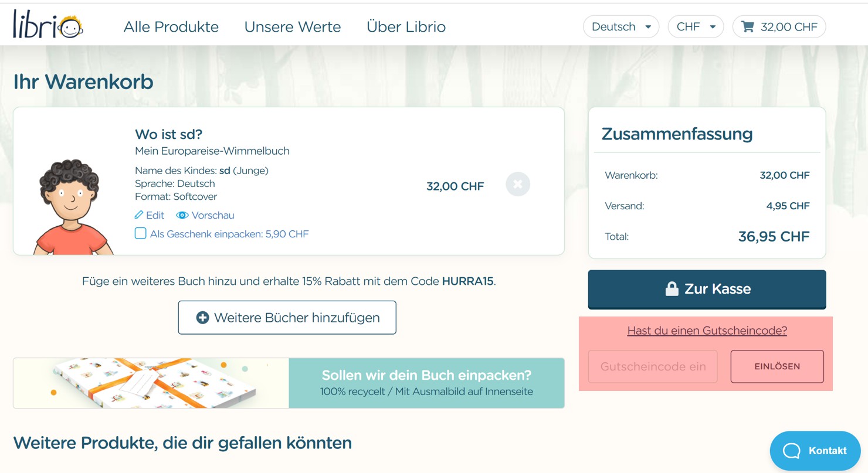
Task: Click the Einlösen button
Action: pos(777,366)
